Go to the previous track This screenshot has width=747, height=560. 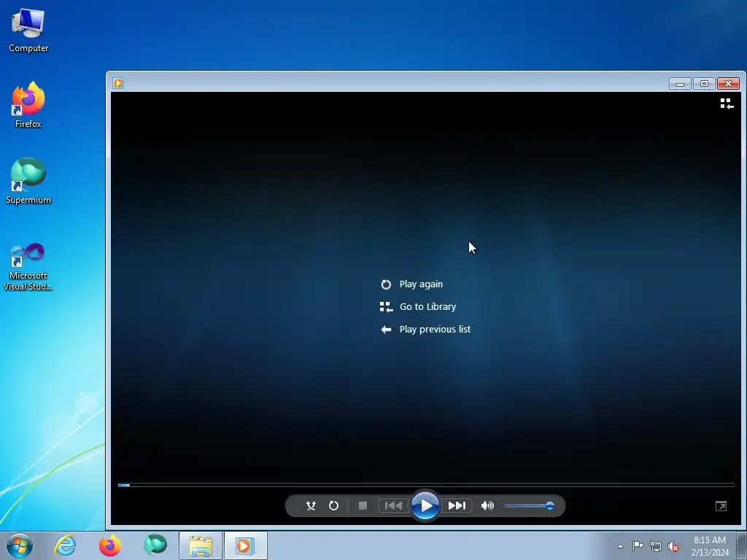[393, 506]
